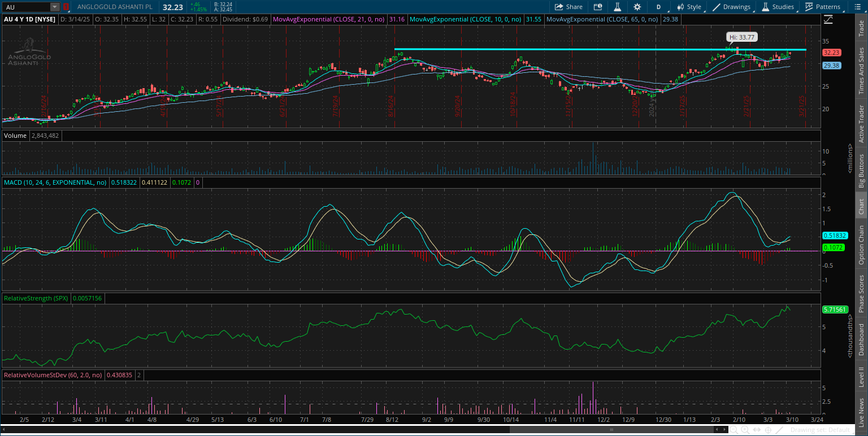
Task: Click the Hi: 33.77 price bubble
Action: (x=742, y=37)
